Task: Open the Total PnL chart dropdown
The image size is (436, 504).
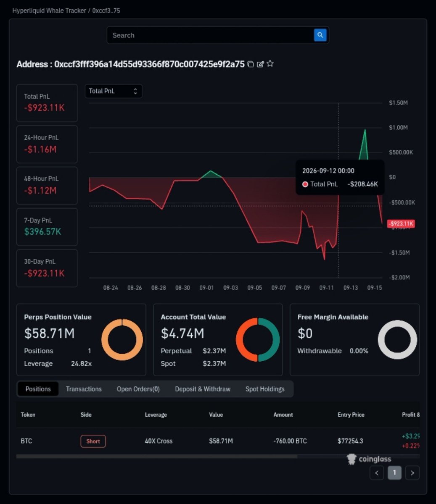Action: click(x=114, y=91)
